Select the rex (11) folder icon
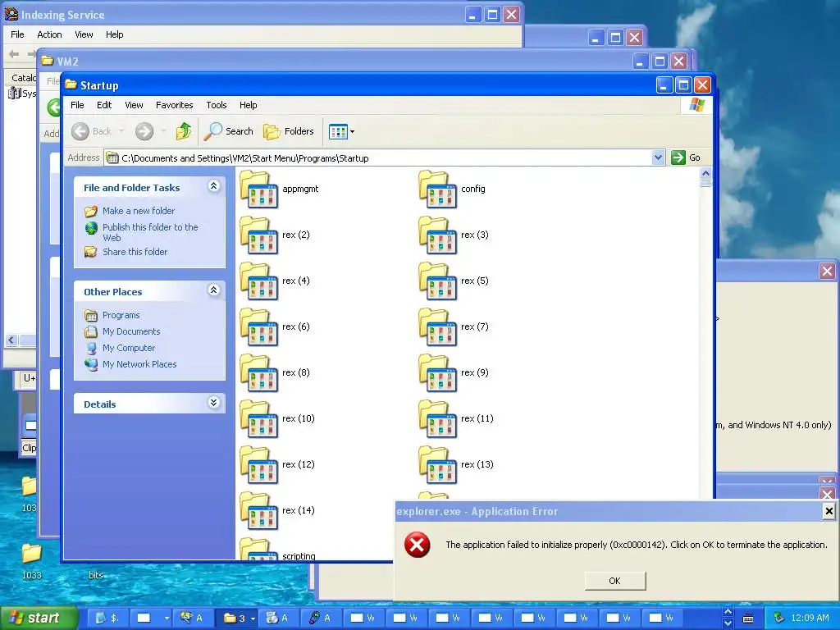Screen dimensions: 840x630 pos(438,419)
